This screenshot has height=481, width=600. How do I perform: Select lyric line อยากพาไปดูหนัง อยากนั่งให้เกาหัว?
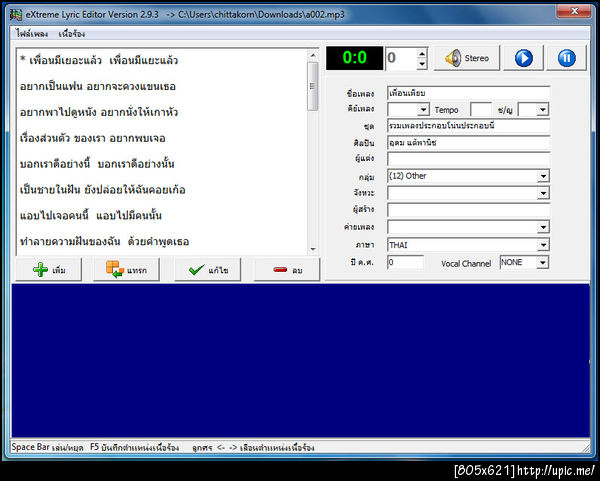[99, 113]
